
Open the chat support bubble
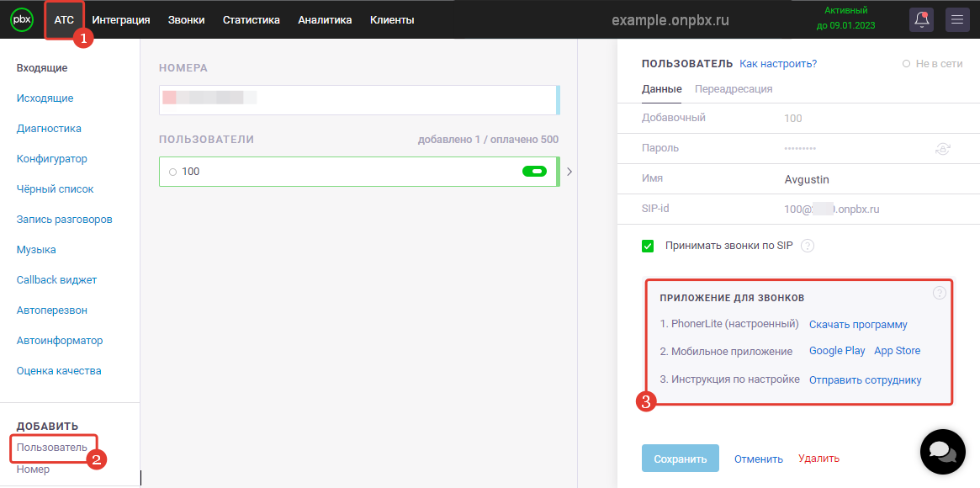click(942, 452)
